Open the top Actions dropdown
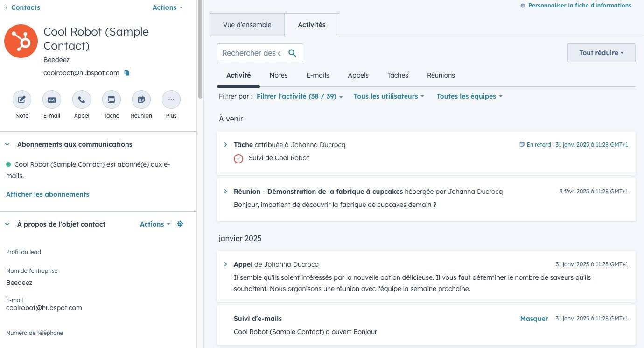This screenshot has width=644, height=348. tap(168, 7)
